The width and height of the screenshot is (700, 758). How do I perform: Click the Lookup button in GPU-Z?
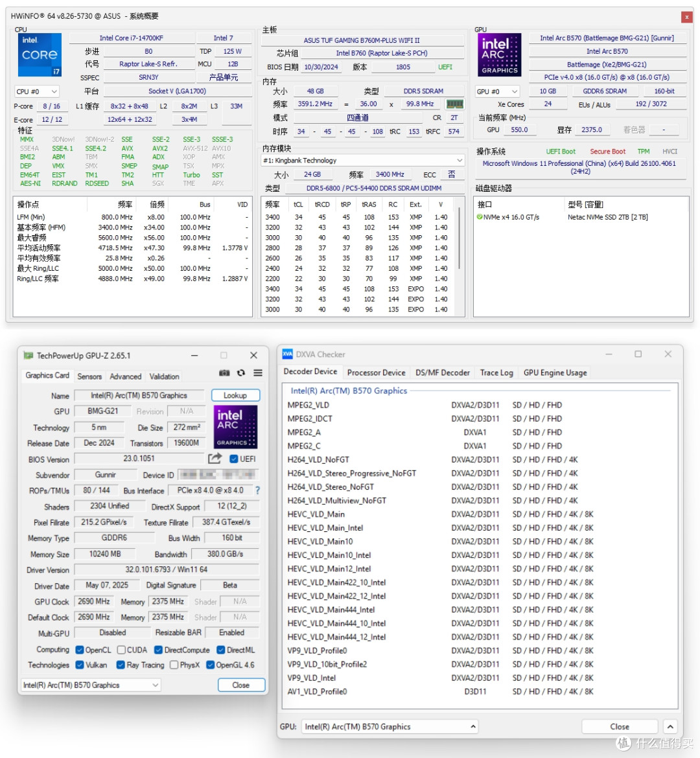235,395
